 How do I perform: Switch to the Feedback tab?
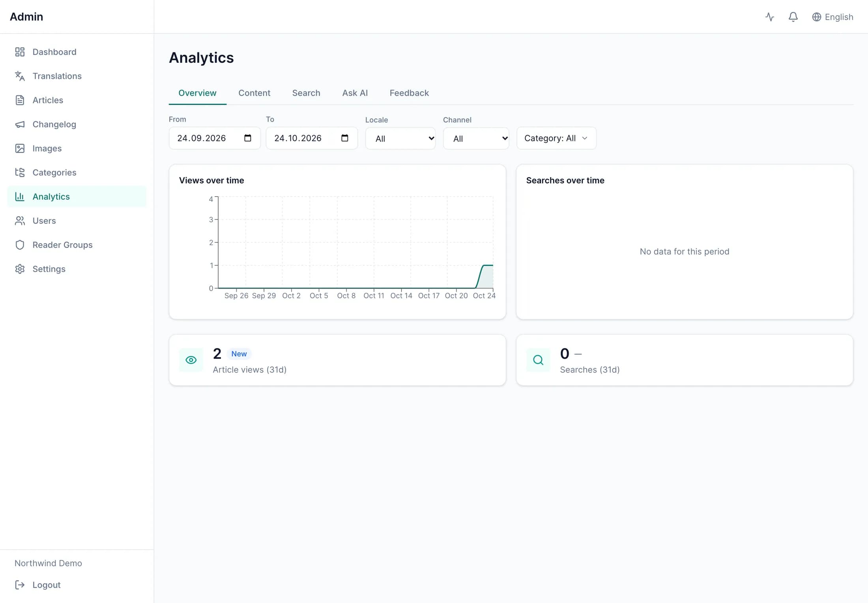pyautogui.click(x=409, y=93)
